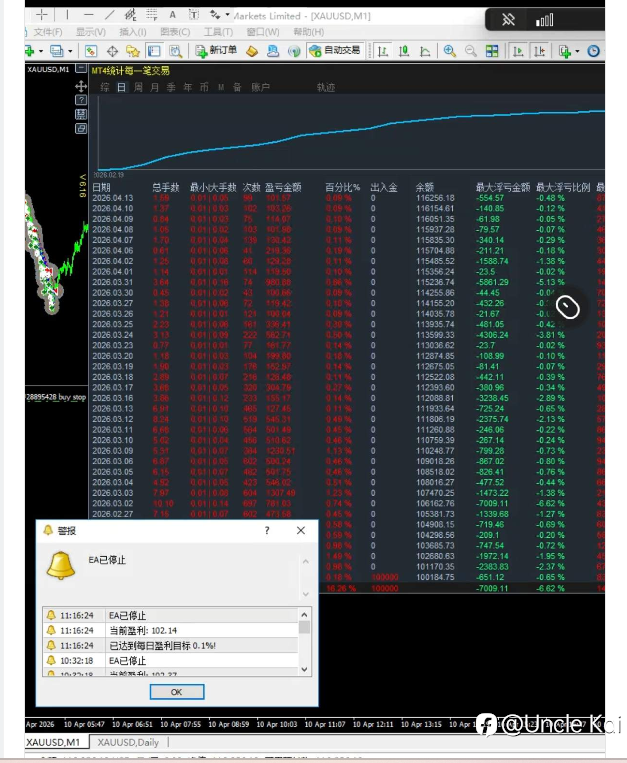Select the alert row '已达到每日盈利目标 0.1%!'
This screenshot has width=627, height=763.
pos(170,645)
